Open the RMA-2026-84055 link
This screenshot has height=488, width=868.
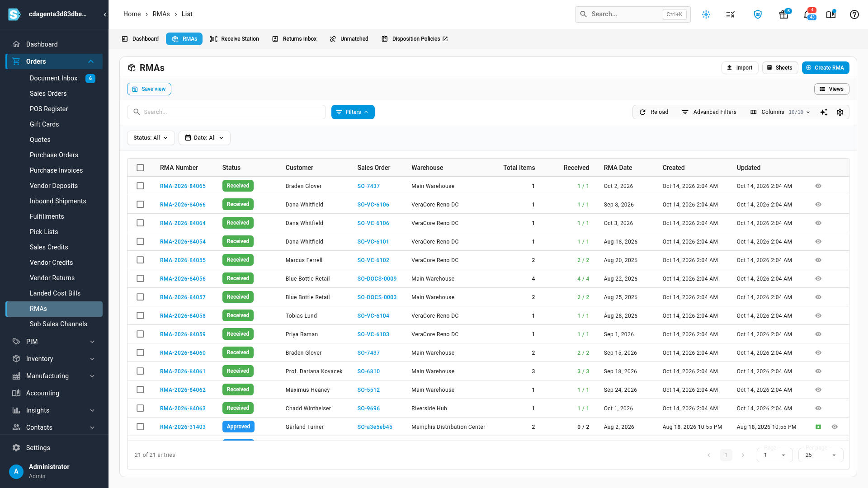coord(183,260)
